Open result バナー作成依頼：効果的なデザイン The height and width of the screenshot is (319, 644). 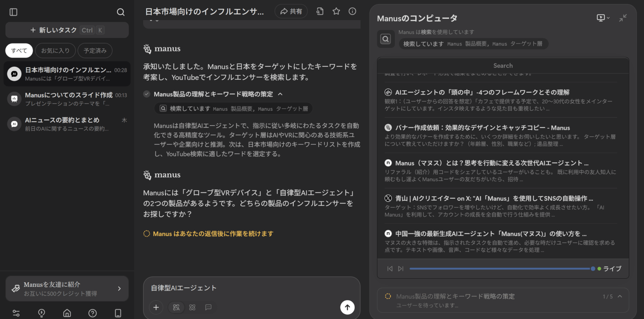pyautogui.click(x=482, y=128)
